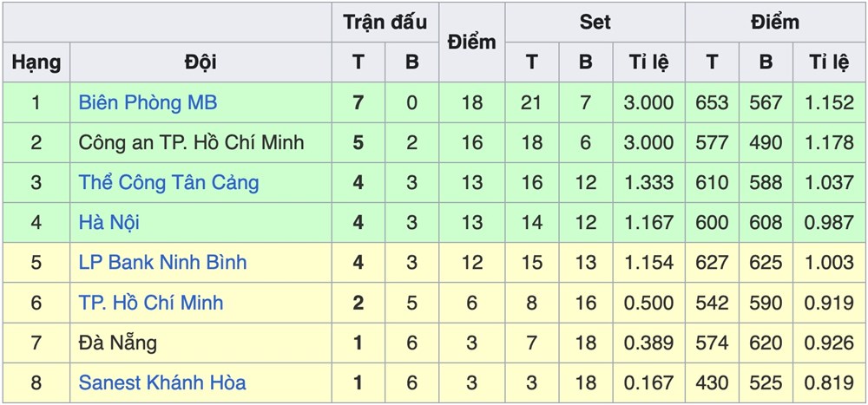Click the 0.167 set ratio cell
Screen dimensions: 868x405
point(648,382)
